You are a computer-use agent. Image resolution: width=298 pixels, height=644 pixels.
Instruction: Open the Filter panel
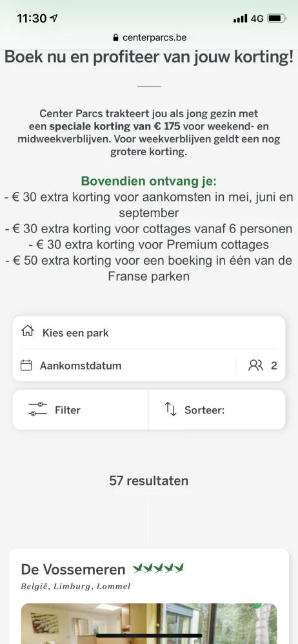(80, 410)
